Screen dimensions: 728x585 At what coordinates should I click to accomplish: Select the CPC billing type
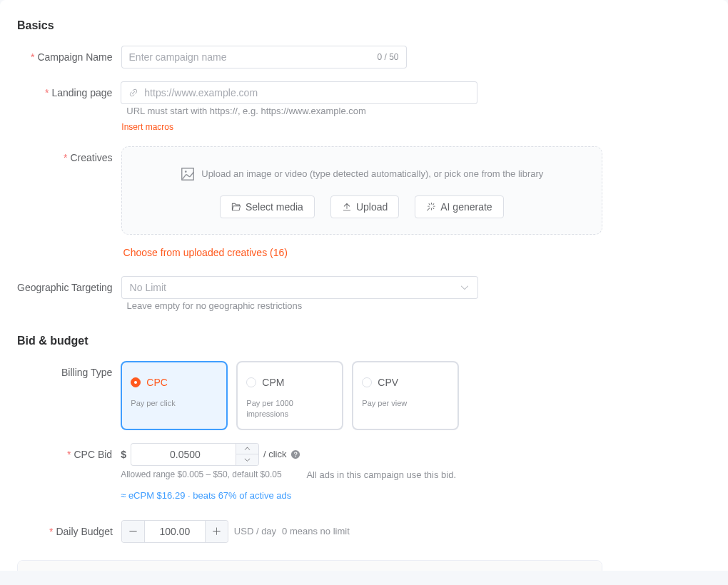[174, 396]
